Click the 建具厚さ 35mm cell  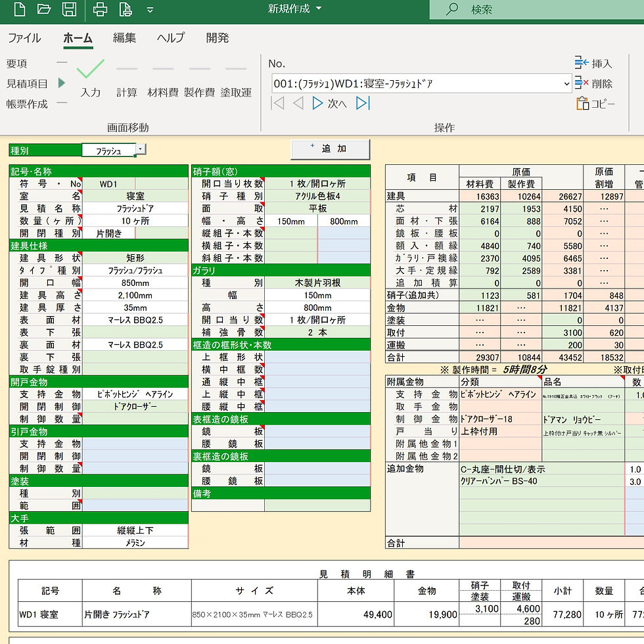135,308
